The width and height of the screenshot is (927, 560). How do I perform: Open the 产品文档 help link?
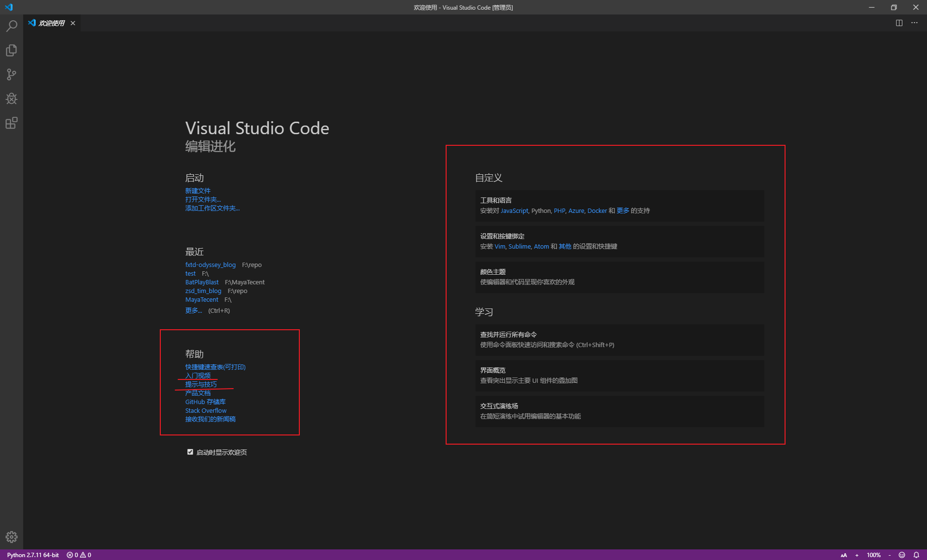click(x=198, y=393)
